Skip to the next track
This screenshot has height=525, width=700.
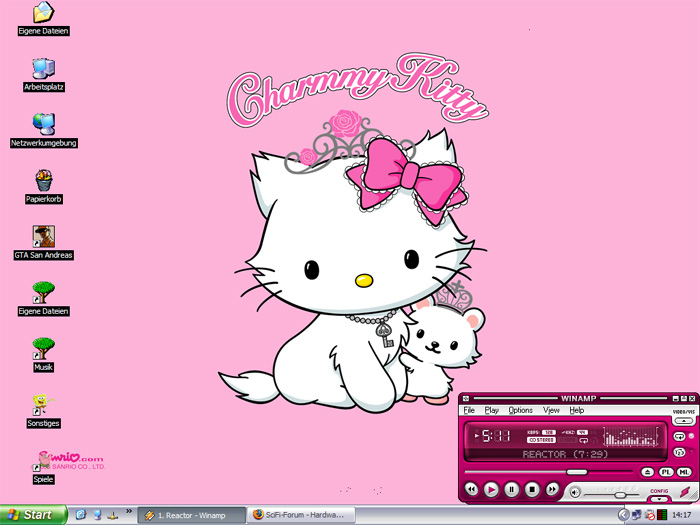click(x=553, y=490)
